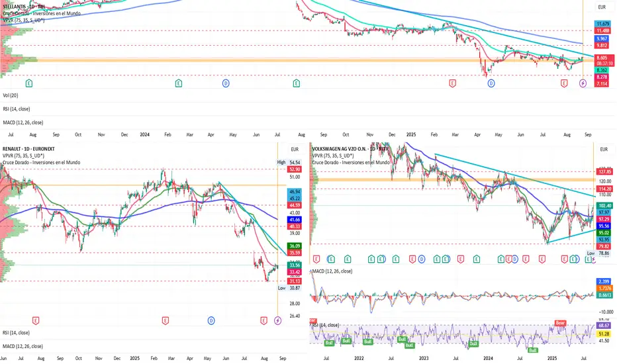Click Renault red earnings marker near July 2024
The width and height of the screenshot is (617, 364).
(36, 321)
